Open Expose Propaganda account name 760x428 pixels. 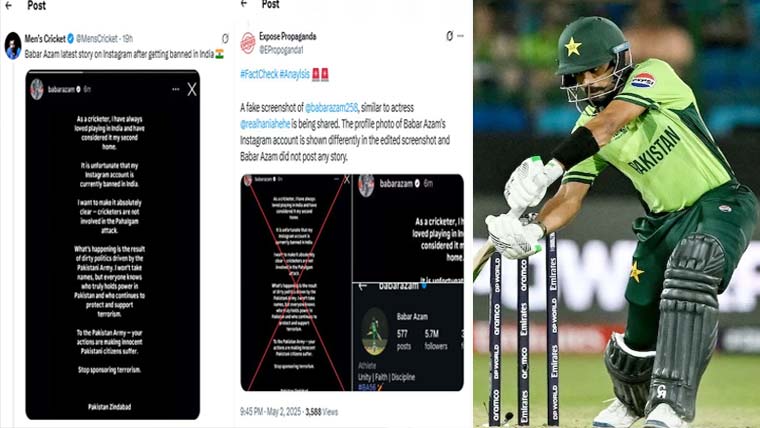(287, 36)
